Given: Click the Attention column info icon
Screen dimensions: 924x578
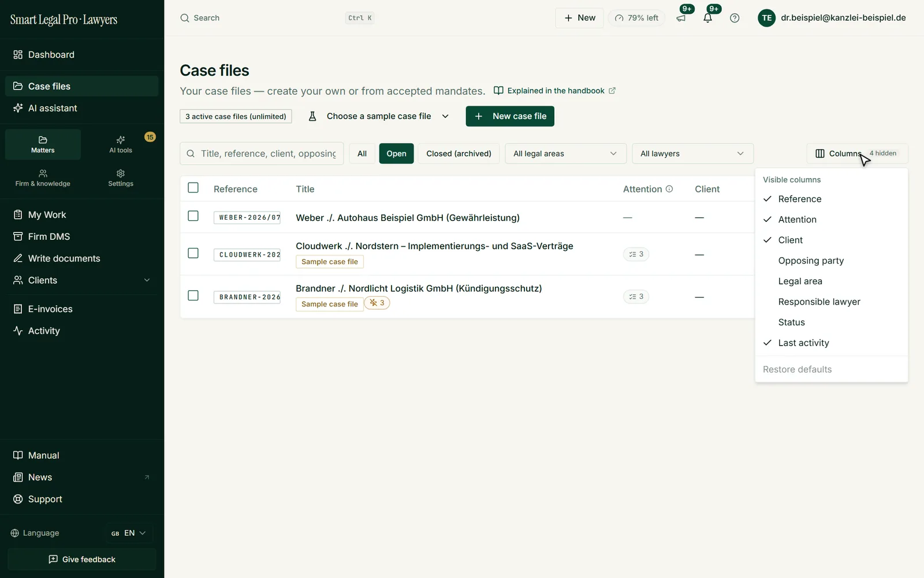Looking at the screenshot, I should 669,189.
